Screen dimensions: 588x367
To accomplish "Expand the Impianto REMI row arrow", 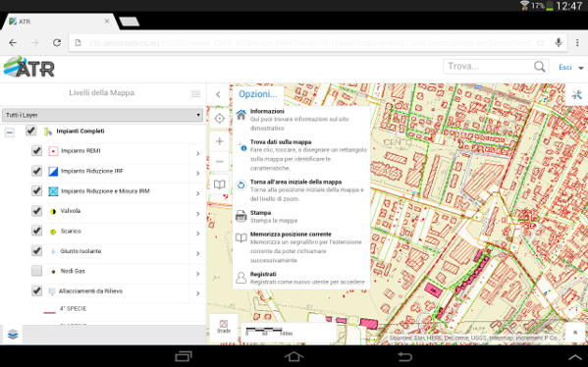I will pos(197,153).
